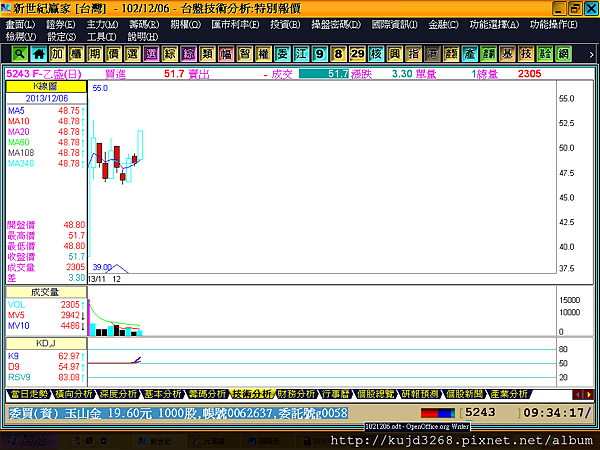This screenshot has height=450, width=600.
Task: Open the 工具(T) menu
Action: 101,37
